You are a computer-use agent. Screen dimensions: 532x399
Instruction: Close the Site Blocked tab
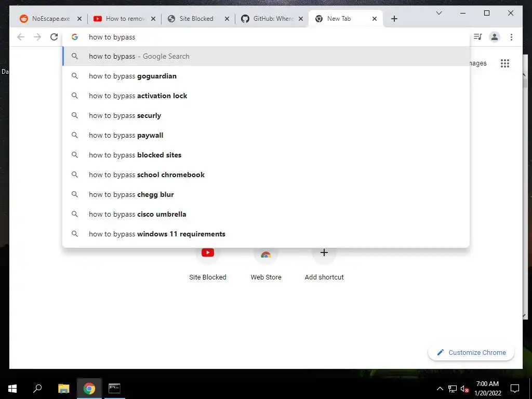coord(228,19)
